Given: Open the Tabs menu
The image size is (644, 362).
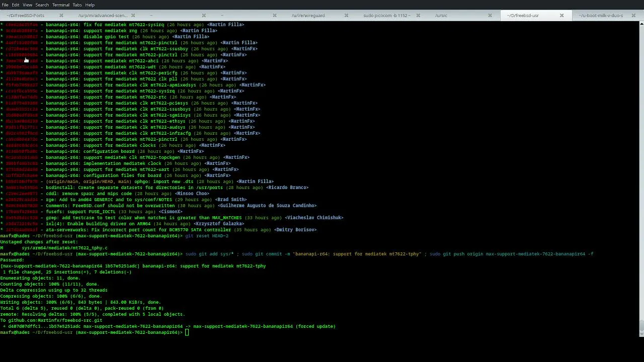Looking at the screenshot, I should click(77, 5).
